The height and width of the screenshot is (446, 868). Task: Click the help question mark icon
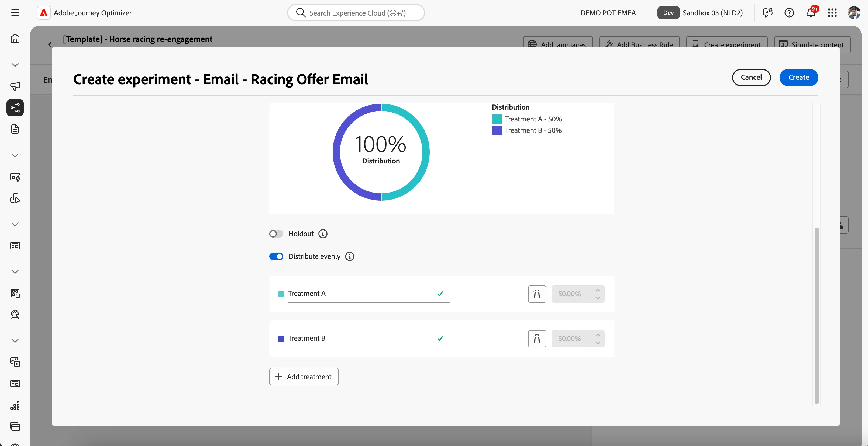click(789, 13)
